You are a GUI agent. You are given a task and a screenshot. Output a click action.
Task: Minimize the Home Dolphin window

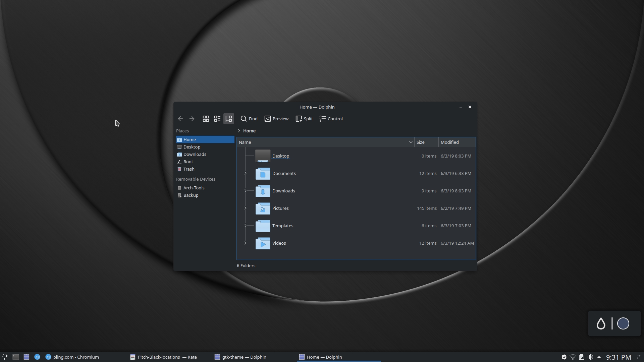click(x=461, y=107)
